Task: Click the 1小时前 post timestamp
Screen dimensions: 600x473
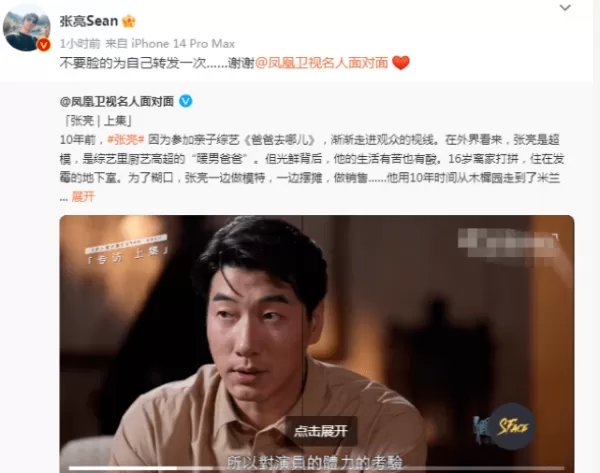Action: (80, 44)
